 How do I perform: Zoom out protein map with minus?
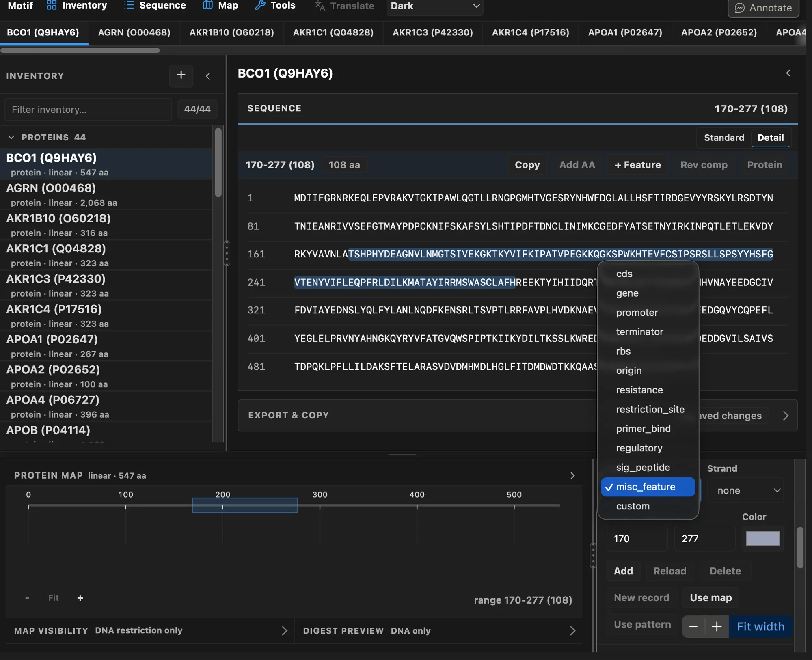tap(27, 598)
